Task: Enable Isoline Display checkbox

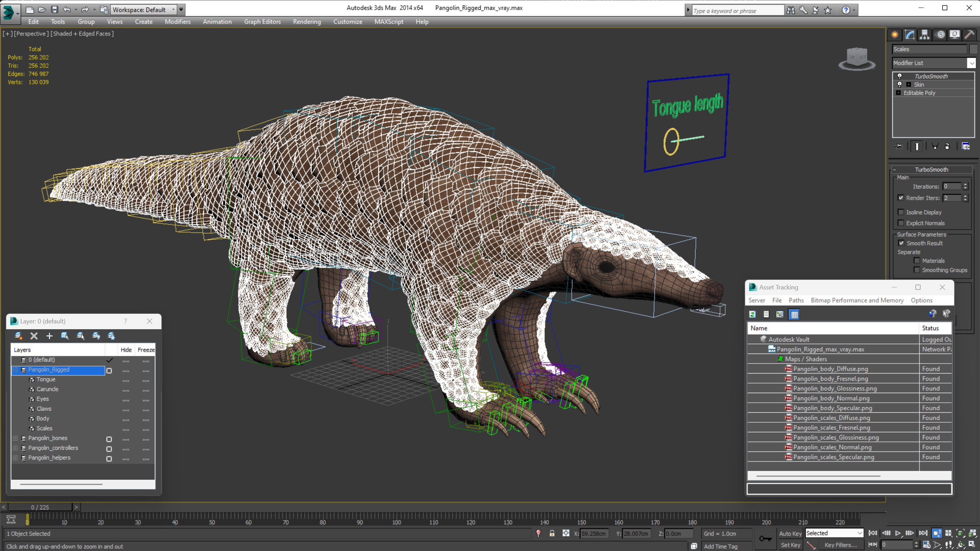Action: click(x=901, y=212)
